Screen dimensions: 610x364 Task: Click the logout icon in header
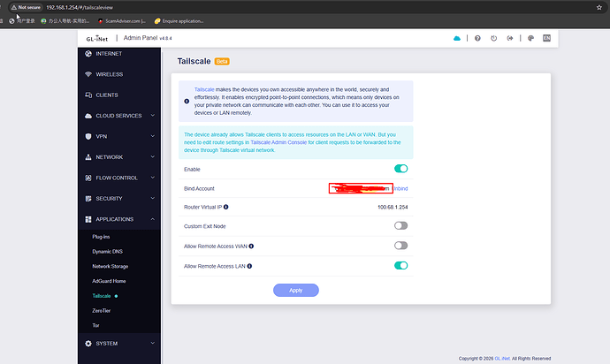point(509,38)
